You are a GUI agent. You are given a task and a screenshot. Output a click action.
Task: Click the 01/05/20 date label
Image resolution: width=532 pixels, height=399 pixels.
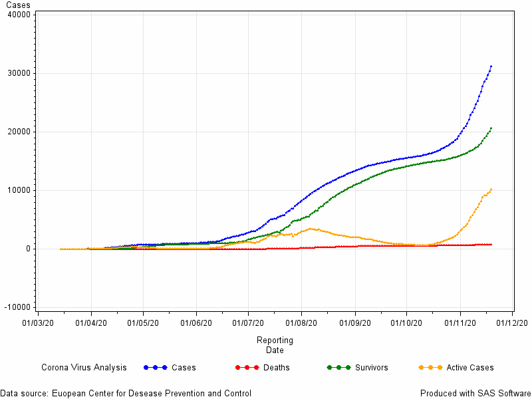coord(143,323)
